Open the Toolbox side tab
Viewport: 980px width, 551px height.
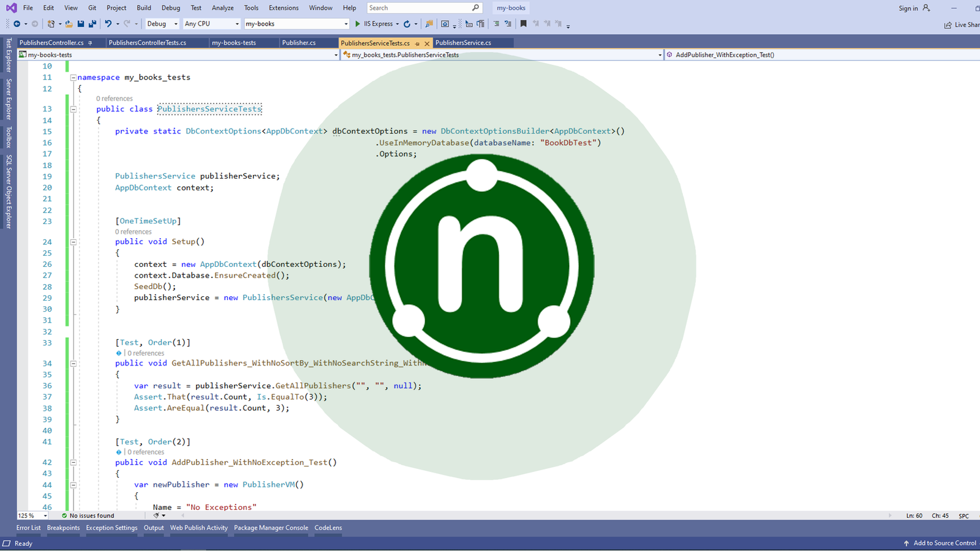[9, 137]
